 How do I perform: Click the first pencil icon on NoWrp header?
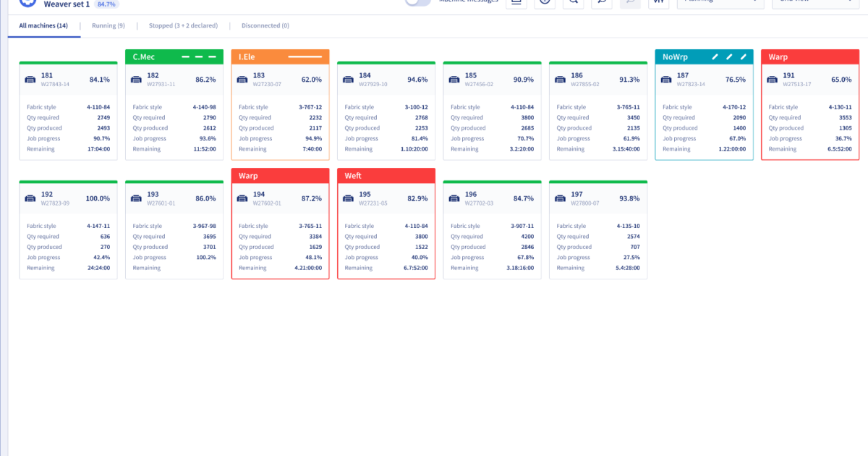pos(715,56)
